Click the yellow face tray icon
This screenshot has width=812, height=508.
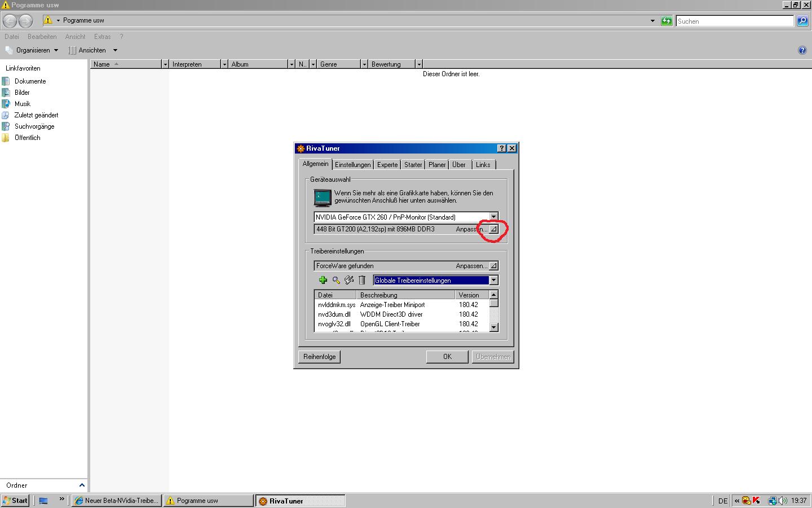click(x=747, y=501)
